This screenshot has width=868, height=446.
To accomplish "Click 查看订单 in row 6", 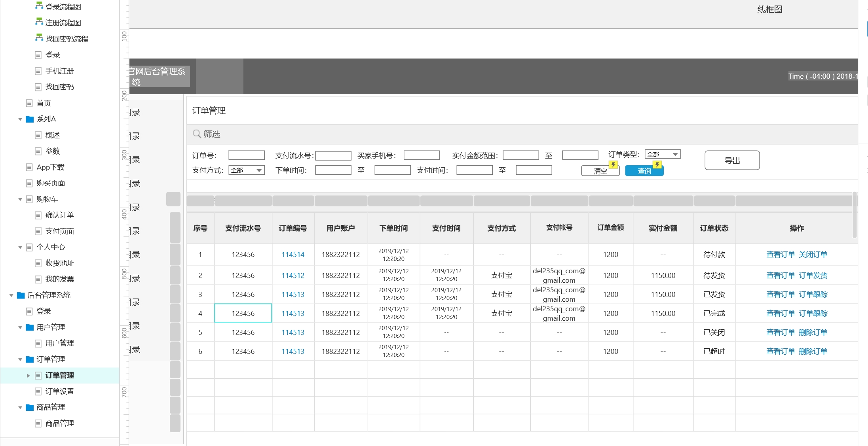I will [x=781, y=352].
